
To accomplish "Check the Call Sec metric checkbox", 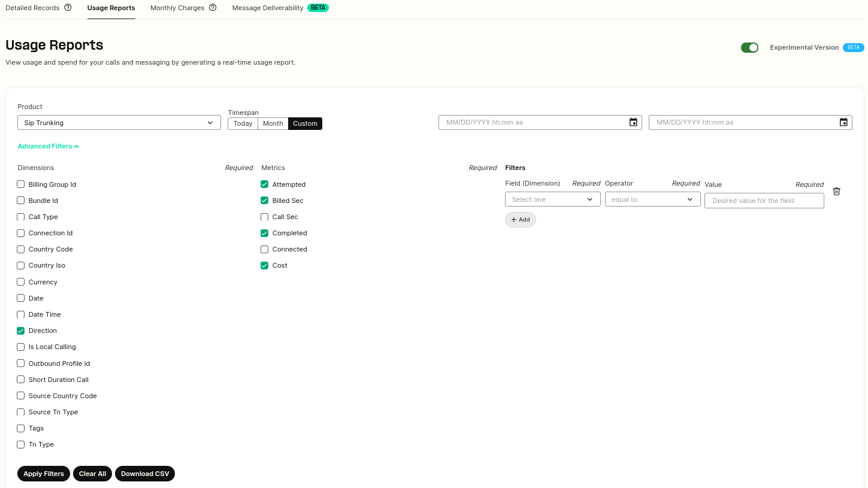I will tap(265, 217).
